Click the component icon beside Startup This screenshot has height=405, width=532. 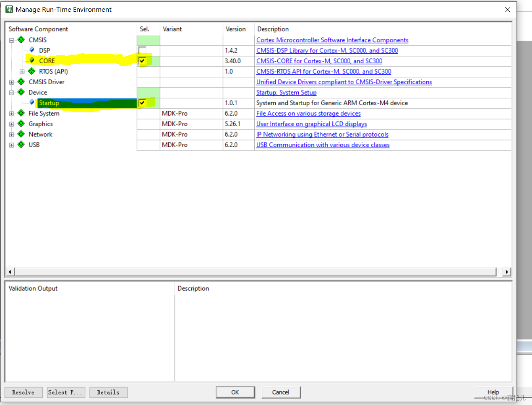point(32,102)
